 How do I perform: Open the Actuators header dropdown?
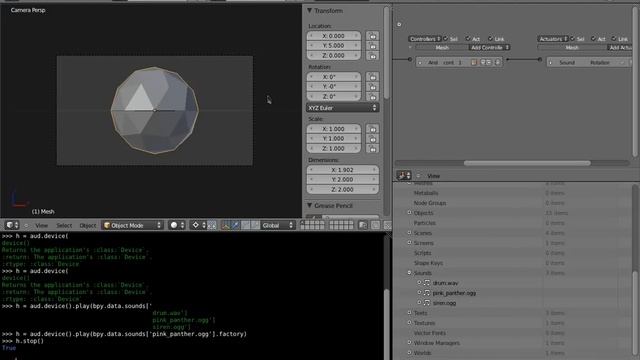[553, 39]
